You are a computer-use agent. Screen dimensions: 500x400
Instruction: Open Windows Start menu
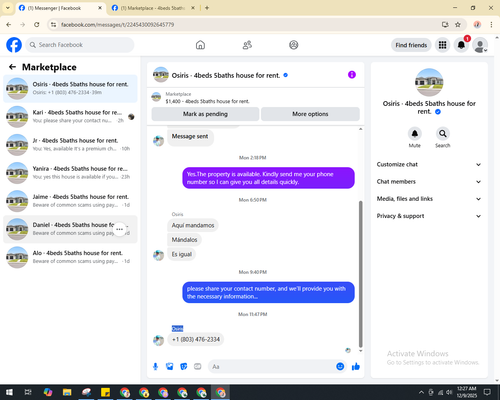click(9, 392)
